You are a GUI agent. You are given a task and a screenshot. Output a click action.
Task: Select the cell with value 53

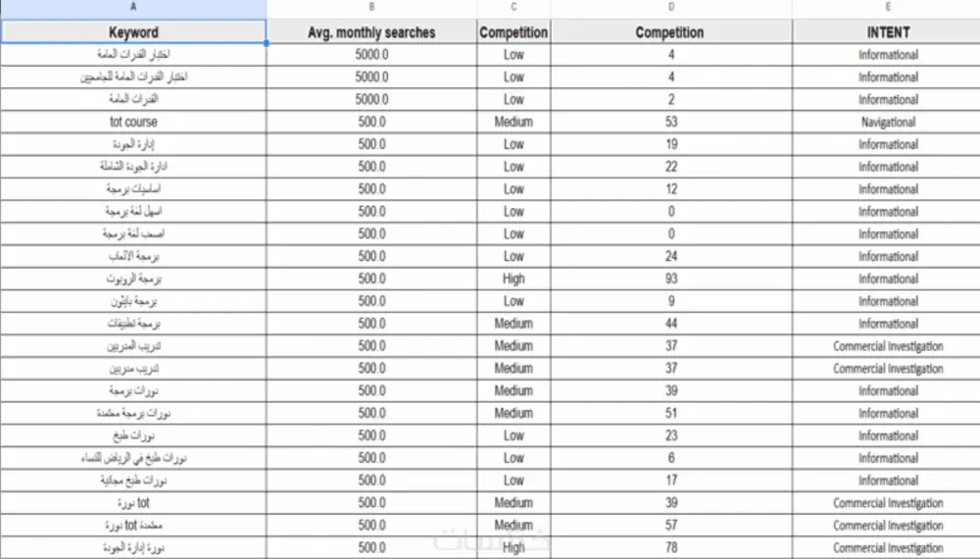pos(671,122)
